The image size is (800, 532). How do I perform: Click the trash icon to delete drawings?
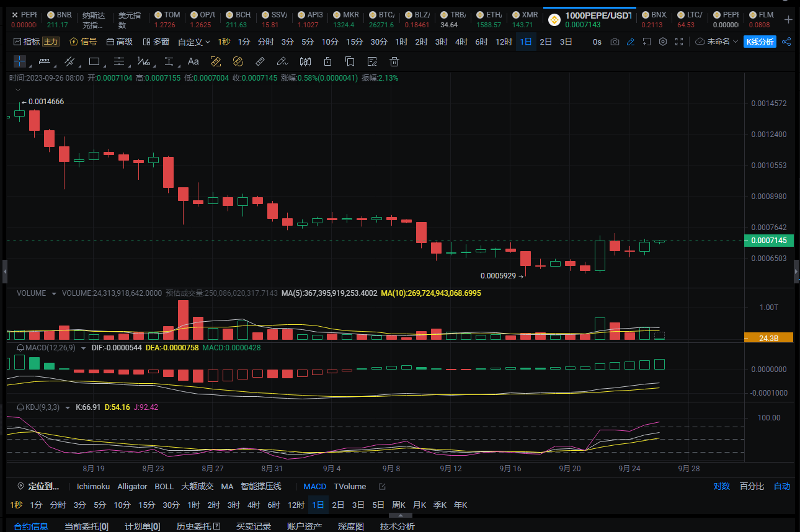point(394,61)
